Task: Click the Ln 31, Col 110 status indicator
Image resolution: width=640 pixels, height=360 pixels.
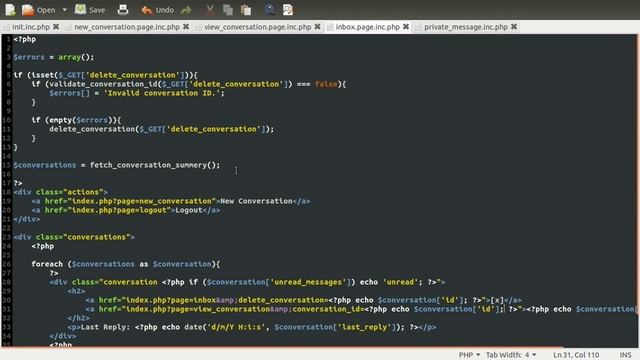Action: 576,355
